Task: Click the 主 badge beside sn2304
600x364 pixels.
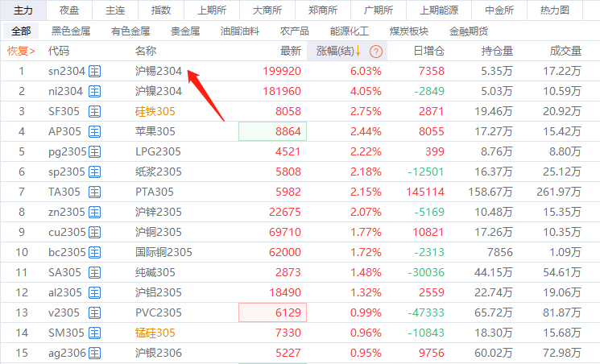Action: (x=95, y=71)
